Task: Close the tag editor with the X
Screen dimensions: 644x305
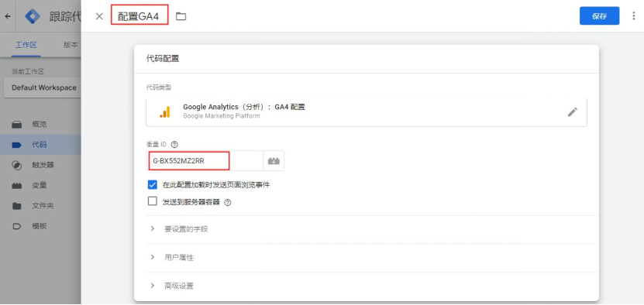Action: point(99,16)
